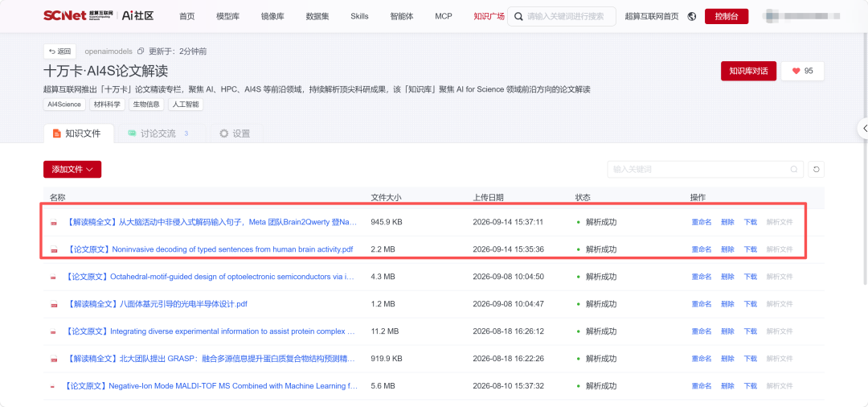Screen dimensions: 868x407
Task: Click the 人工智能 tag
Action: (185, 104)
